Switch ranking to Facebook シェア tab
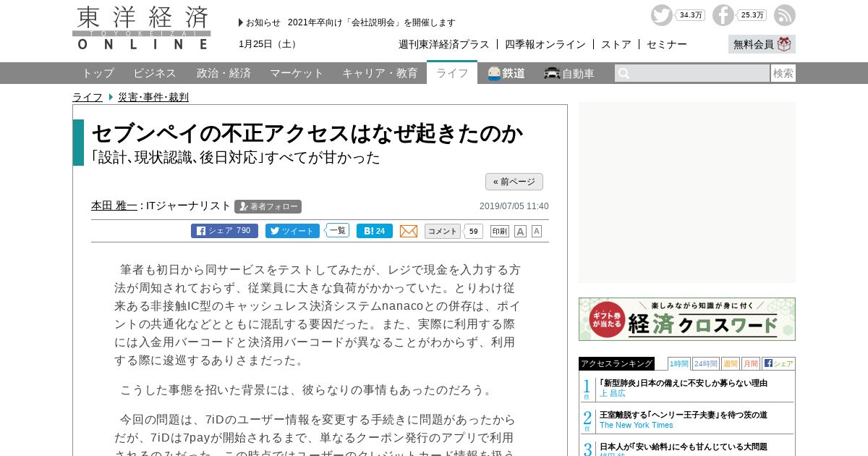Image resolution: width=868 pixels, height=456 pixels. (x=778, y=363)
